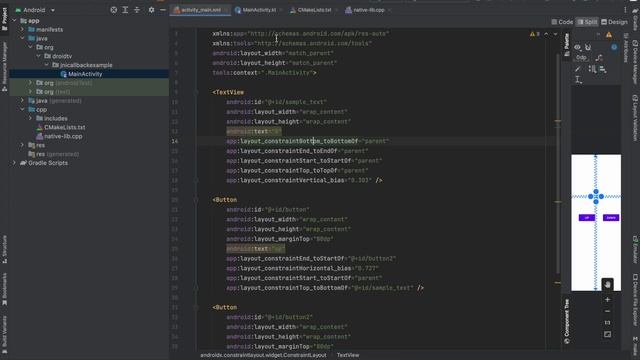Expand the includes folder
Image resolution: width=640 pixels, height=360 pixels.
(31, 118)
